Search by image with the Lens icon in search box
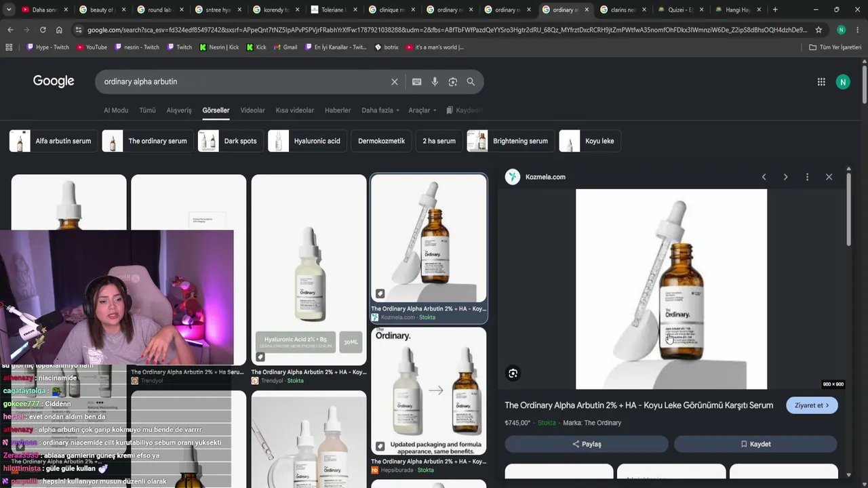Image resolution: width=868 pixels, height=488 pixels. 453,82
